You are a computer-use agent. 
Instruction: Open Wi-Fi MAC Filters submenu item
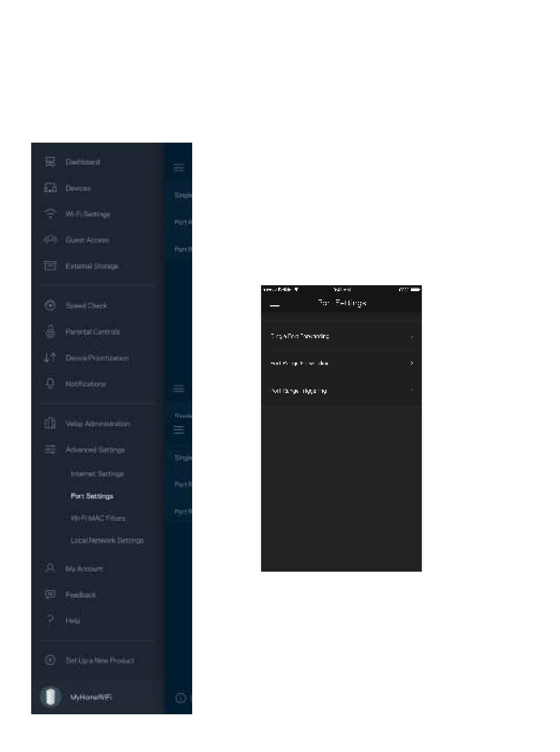pyautogui.click(x=98, y=518)
